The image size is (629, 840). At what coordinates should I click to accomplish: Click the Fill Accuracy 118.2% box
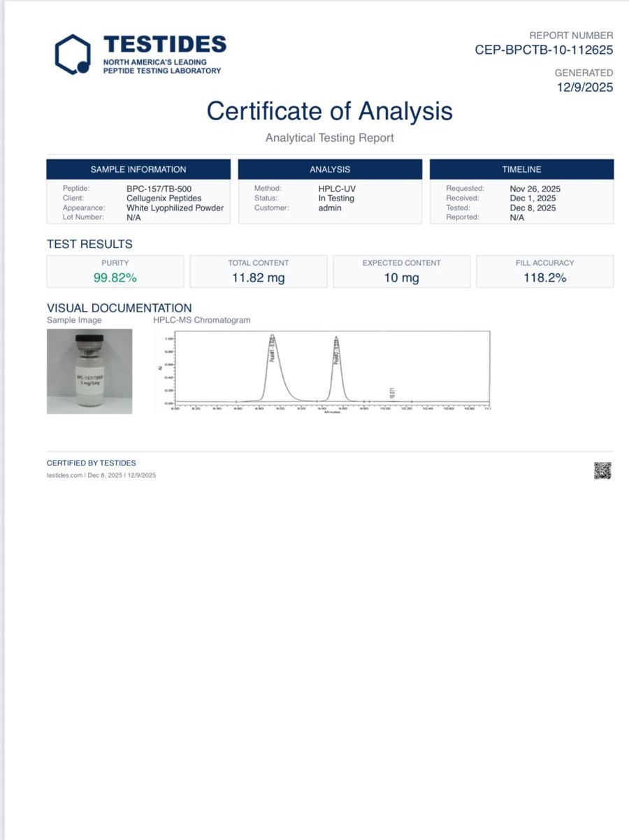pos(544,272)
